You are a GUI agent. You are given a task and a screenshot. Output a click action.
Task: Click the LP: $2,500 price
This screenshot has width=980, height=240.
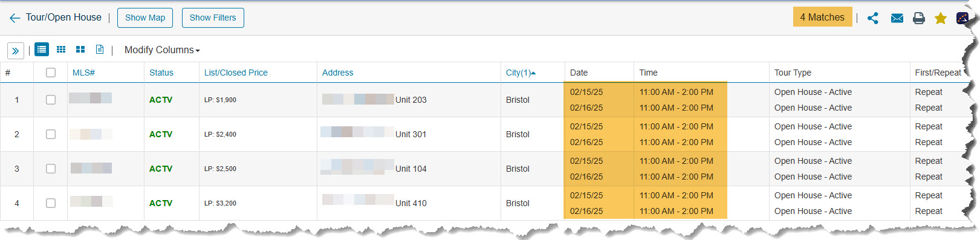pos(220,169)
